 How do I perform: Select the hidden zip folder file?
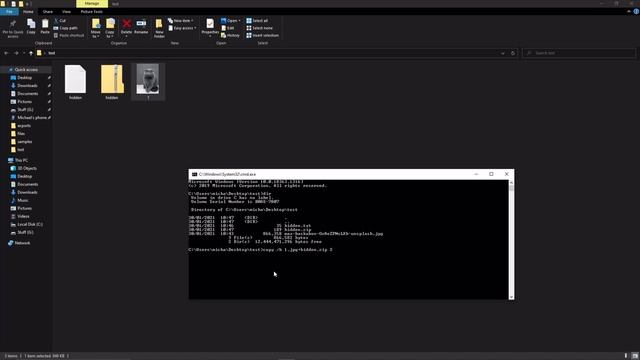tap(112, 82)
